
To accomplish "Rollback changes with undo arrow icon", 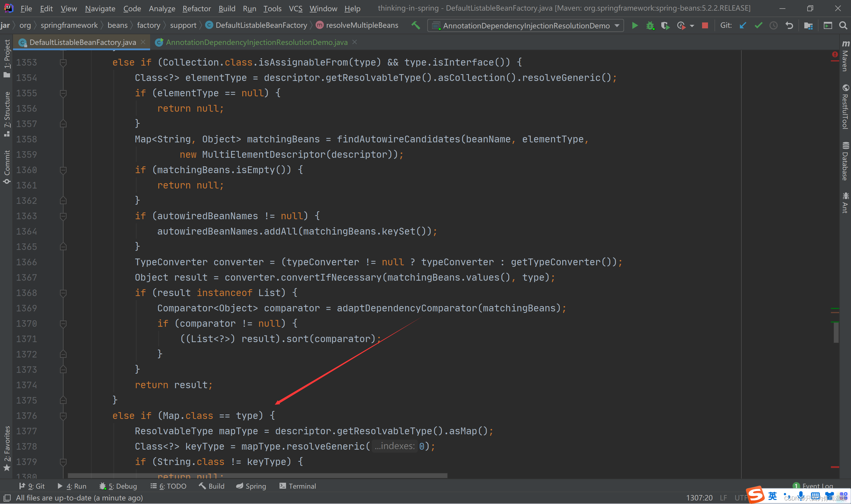I will (789, 25).
